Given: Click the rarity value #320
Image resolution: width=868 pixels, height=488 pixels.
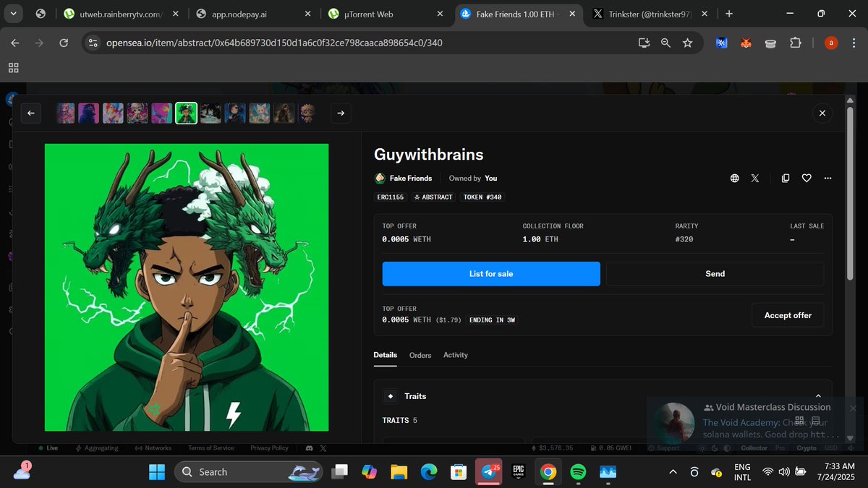Looking at the screenshot, I should [x=684, y=239].
